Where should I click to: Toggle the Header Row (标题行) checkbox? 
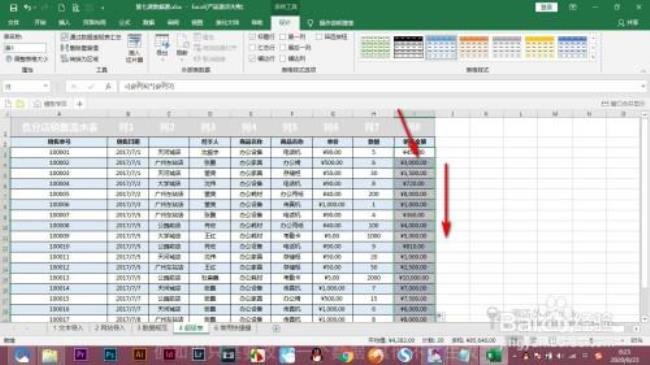(252, 37)
